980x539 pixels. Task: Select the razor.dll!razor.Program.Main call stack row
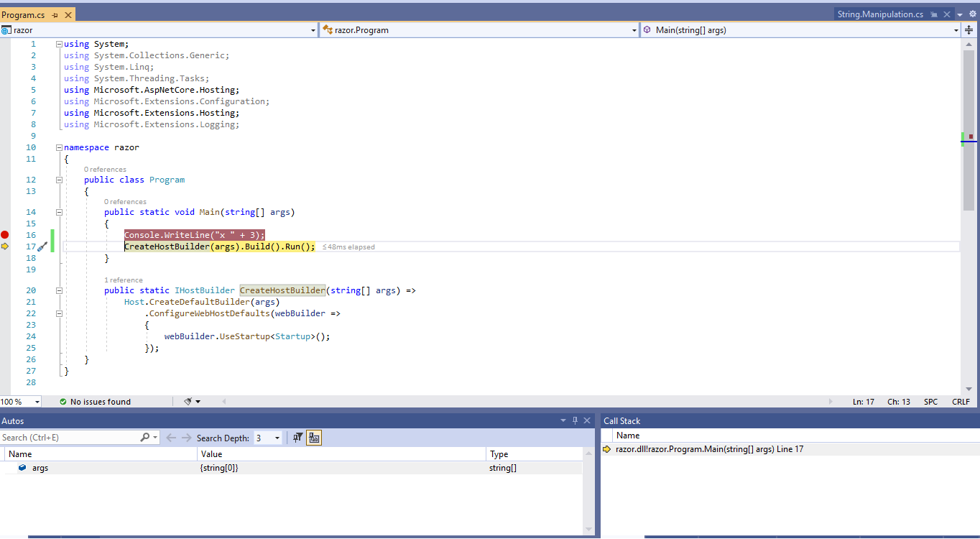coord(790,449)
